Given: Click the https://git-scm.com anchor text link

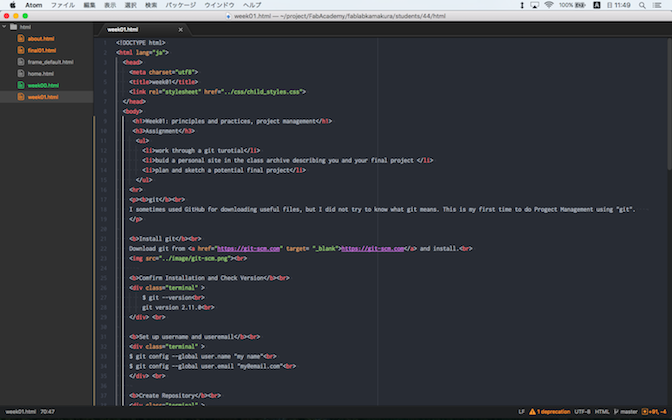Looking at the screenshot, I should [373, 249].
